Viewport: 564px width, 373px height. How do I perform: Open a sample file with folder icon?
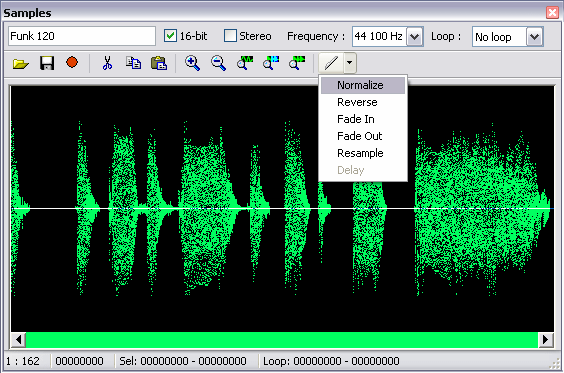coord(21,64)
